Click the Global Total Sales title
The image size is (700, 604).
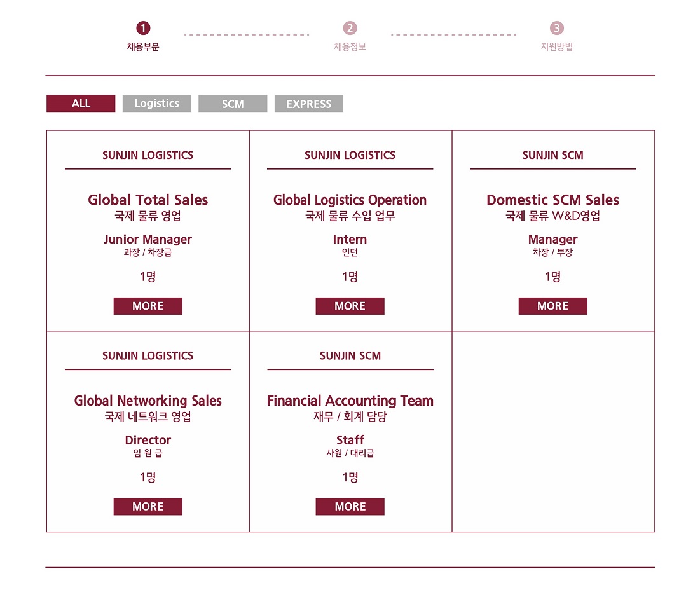(x=148, y=200)
